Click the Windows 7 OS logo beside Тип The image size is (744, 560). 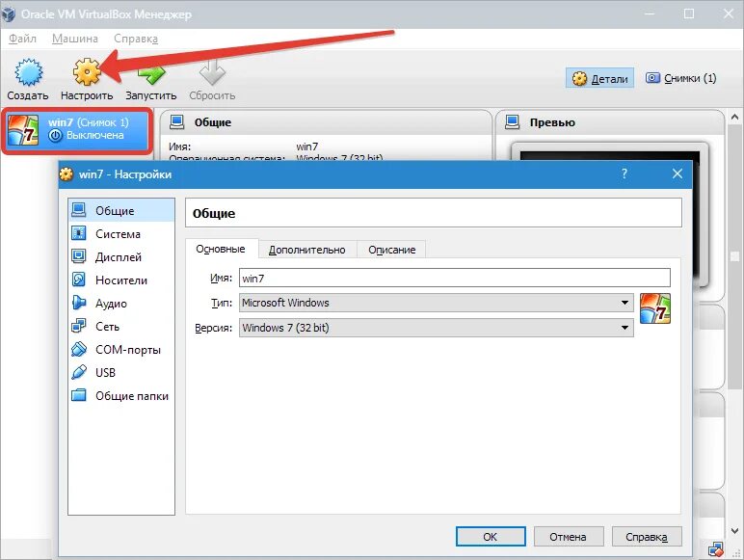(x=654, y=308)
